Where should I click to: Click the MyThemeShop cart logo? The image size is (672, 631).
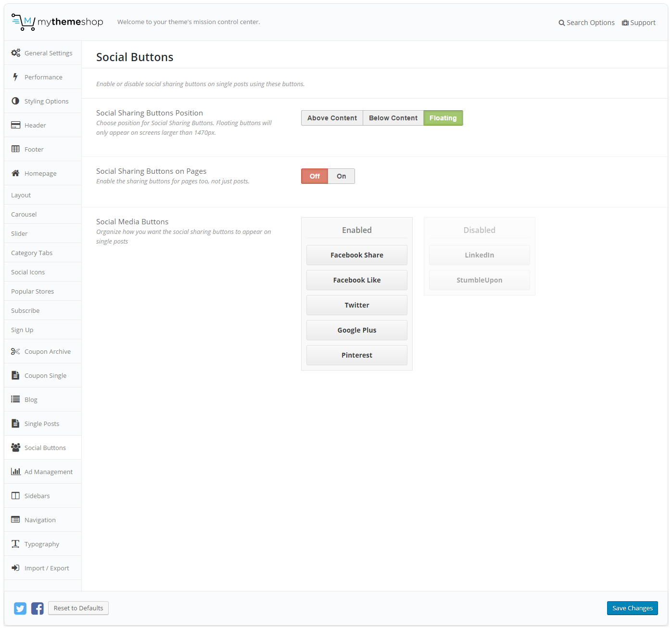click(x=23, y=22)
